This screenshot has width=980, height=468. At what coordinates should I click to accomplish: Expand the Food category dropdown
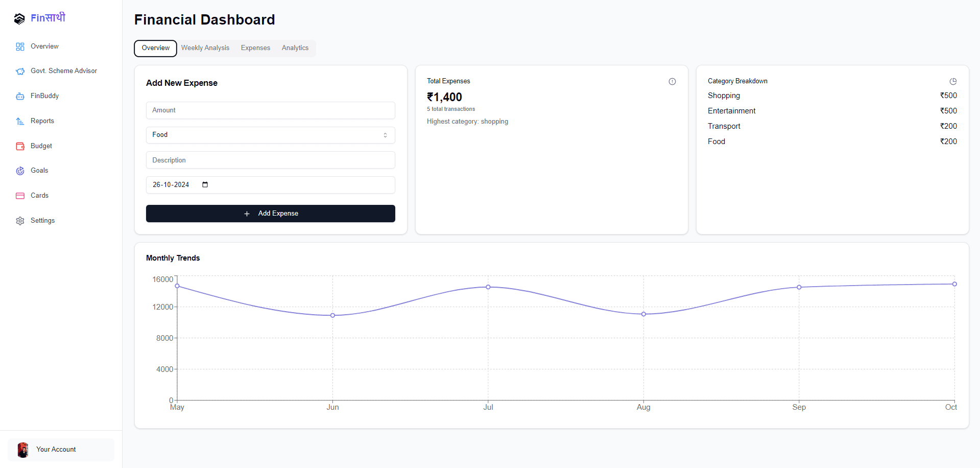[x=270, y=135]
